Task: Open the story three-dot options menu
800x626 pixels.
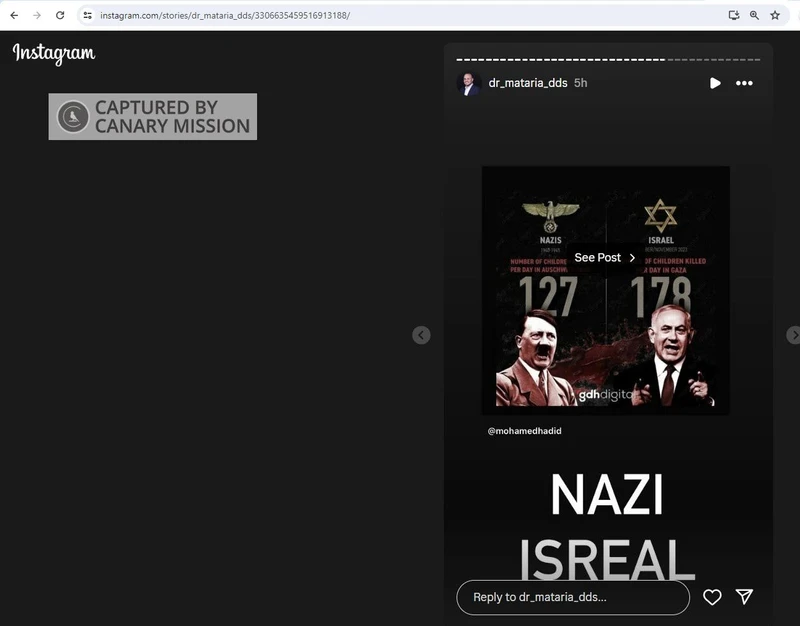Action: click(x=744, y=83)
